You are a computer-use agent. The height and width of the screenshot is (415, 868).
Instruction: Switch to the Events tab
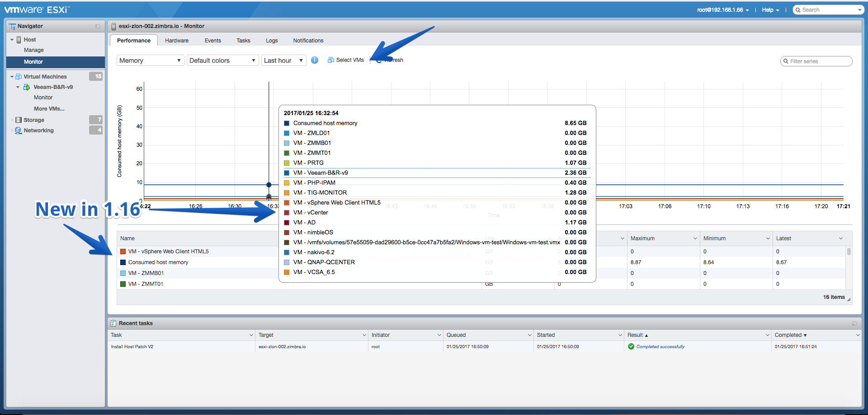(x=213, y=41)
